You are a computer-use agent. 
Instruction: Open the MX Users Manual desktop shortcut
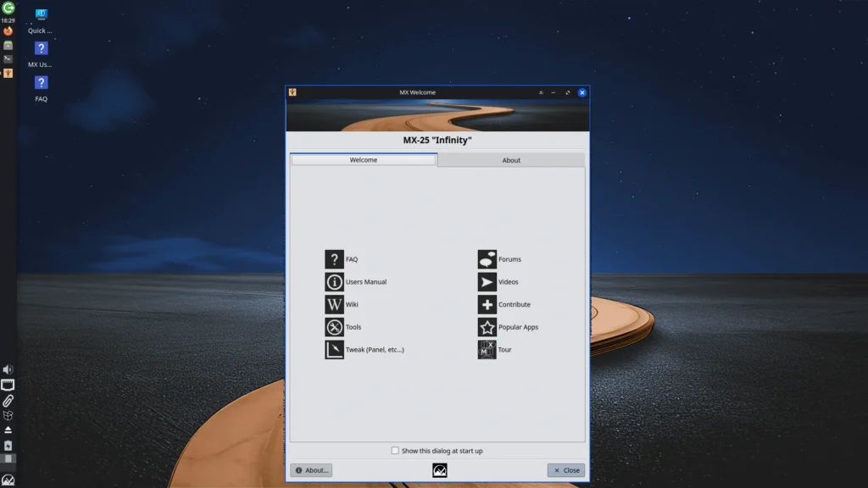41,48
